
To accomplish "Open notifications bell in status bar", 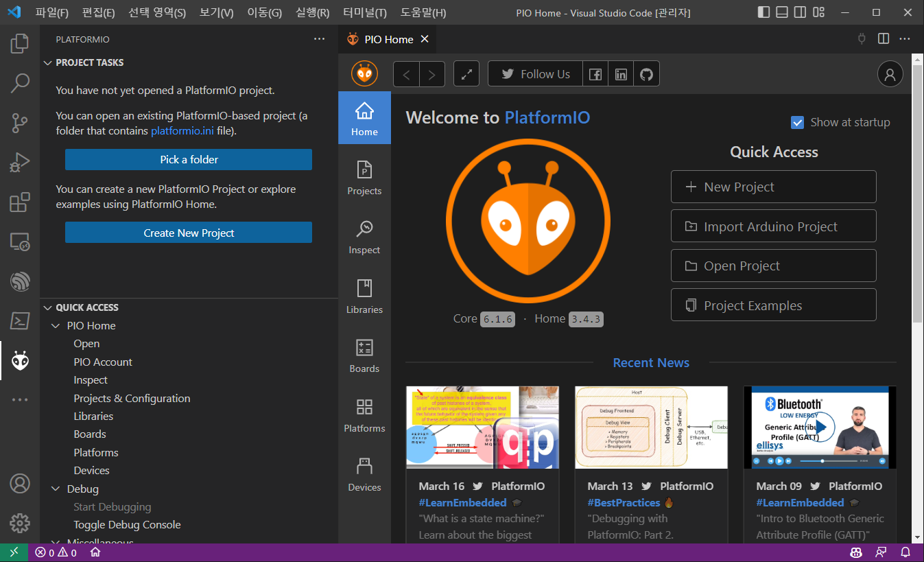I will pyautogui.click(x=905, y=552).
